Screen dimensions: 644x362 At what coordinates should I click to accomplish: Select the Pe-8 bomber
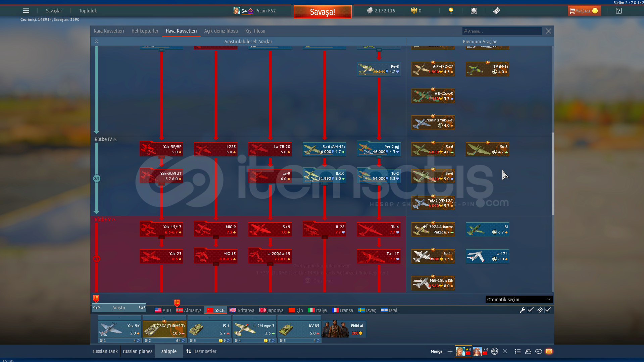point(379,69)
